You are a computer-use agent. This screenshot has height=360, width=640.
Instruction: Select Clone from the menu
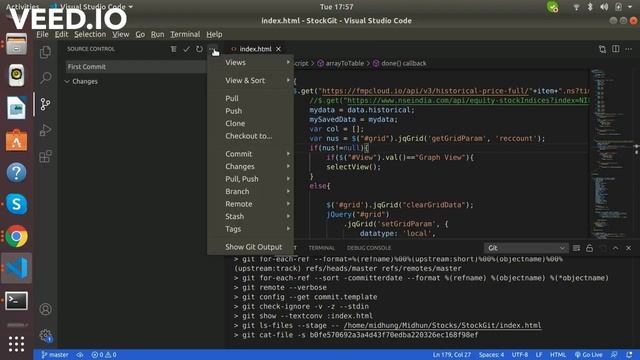(250, 123)
